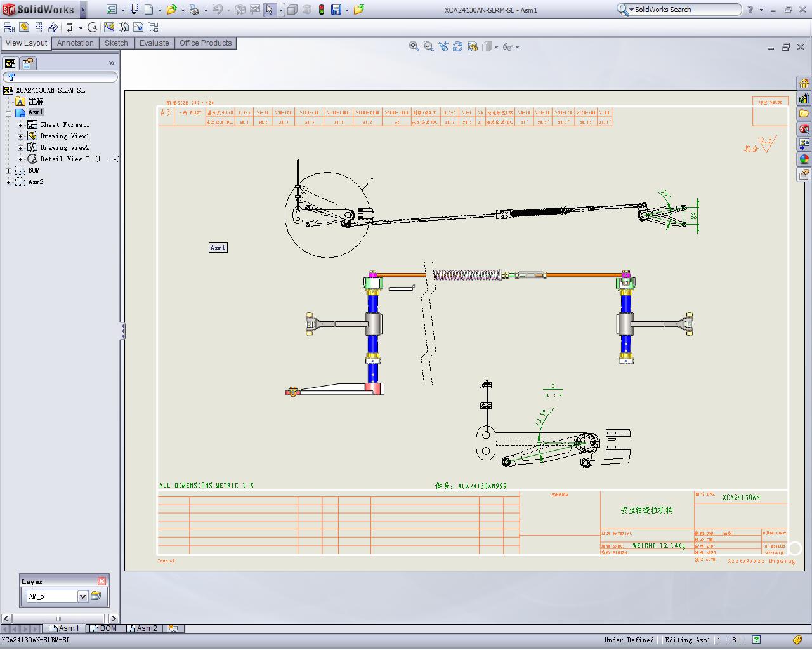Click the Previous View icon

pos(443,46)
